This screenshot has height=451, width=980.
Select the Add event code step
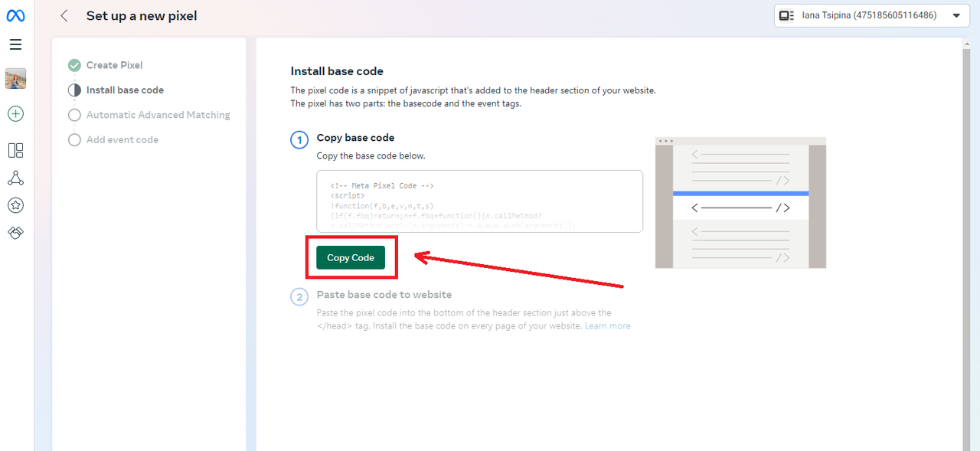[x=113, y=139]
